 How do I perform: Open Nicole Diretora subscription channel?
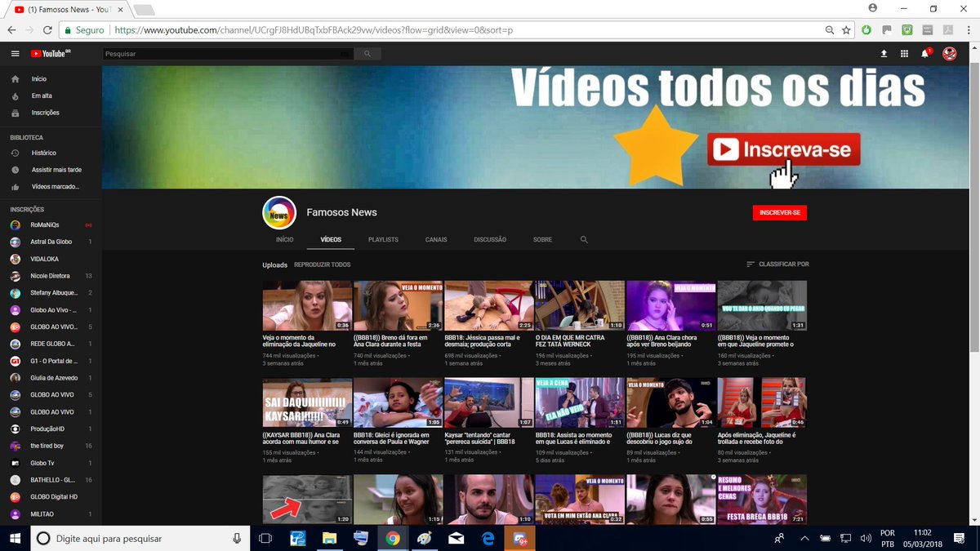click(50, 276)
